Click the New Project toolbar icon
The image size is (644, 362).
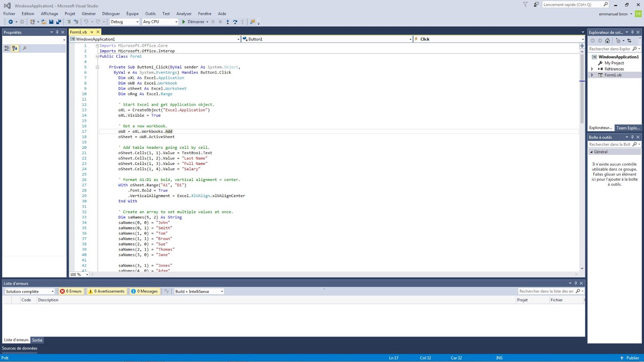(32, 22)
